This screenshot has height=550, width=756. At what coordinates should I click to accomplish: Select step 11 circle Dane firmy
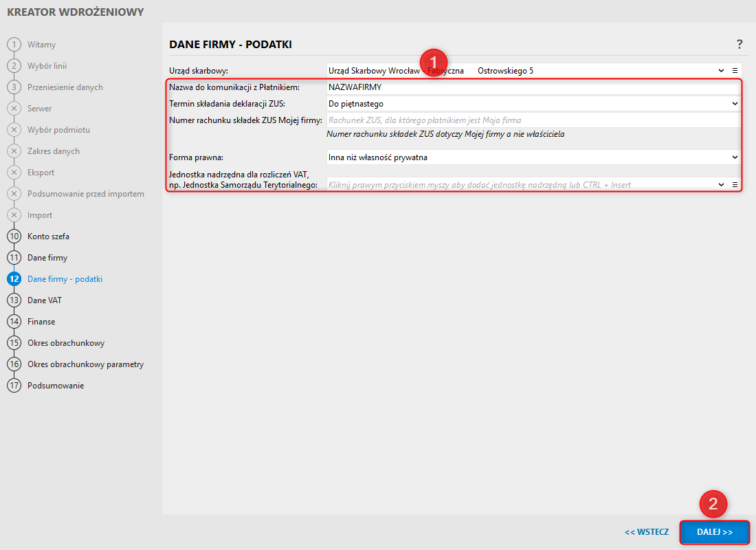click(x=14, y=258)
